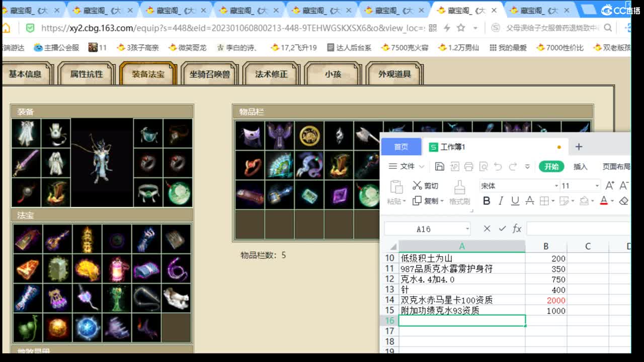Switch to the 首页 tab in WPS
The width and height of the screenshot is (644, 362).
pos(401,146)
